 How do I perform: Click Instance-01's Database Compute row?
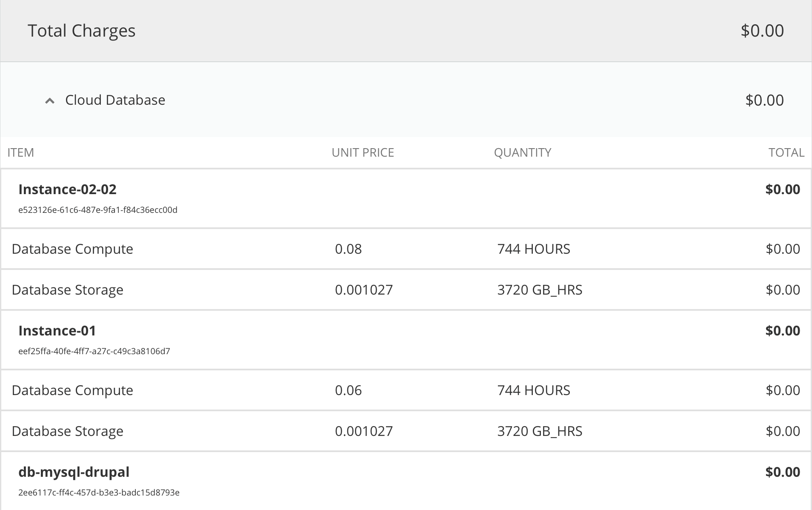[x=72, y=390]
